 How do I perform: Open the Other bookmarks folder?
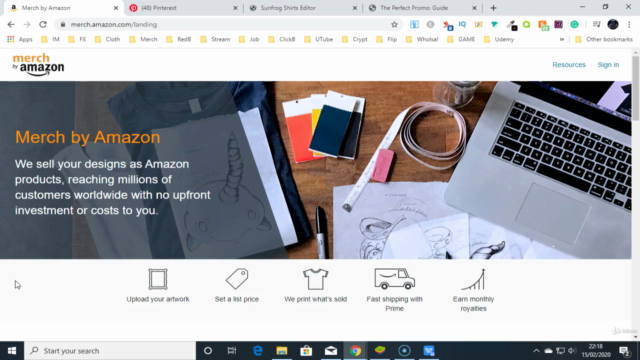point(604,39)
